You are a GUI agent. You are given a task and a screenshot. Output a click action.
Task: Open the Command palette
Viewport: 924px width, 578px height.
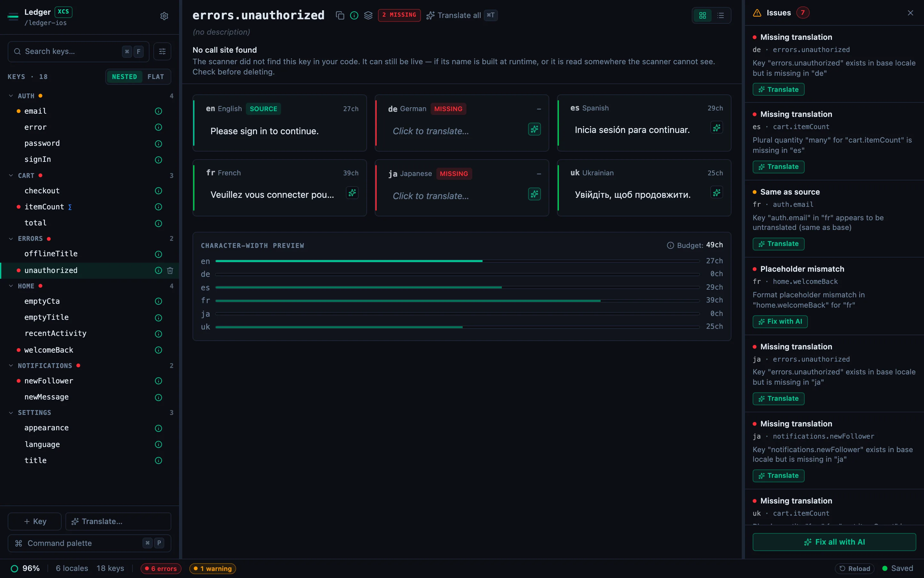click(x=89, y=543)
